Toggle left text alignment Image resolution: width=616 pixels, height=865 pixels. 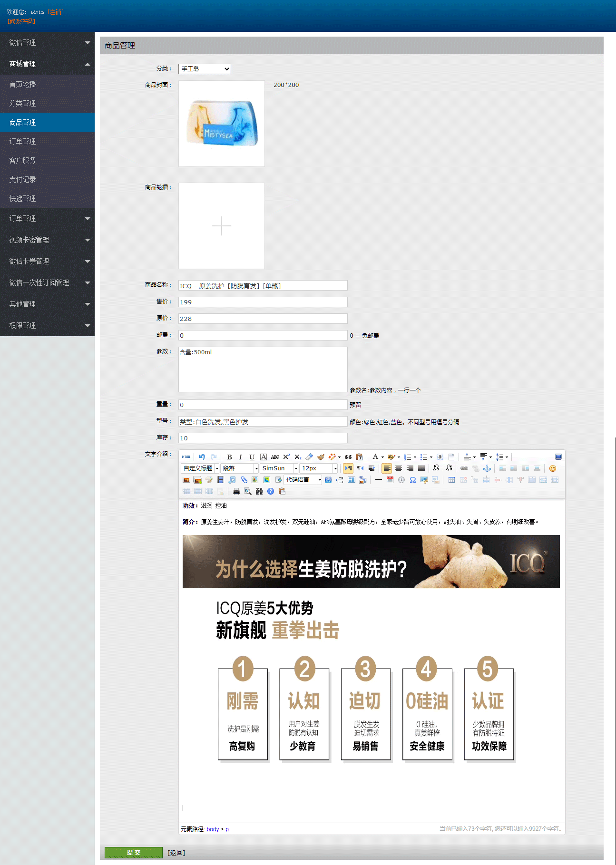387,468
